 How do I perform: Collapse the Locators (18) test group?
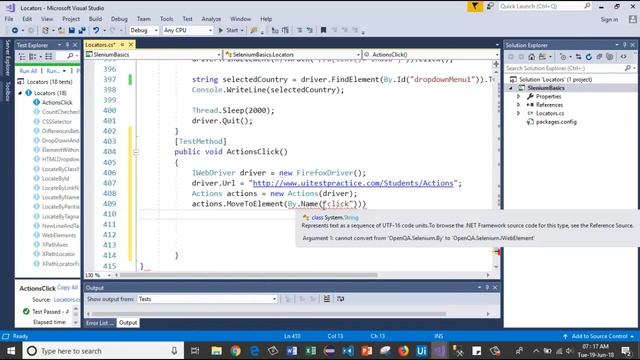pyautogui.click(x=20, y=93)
